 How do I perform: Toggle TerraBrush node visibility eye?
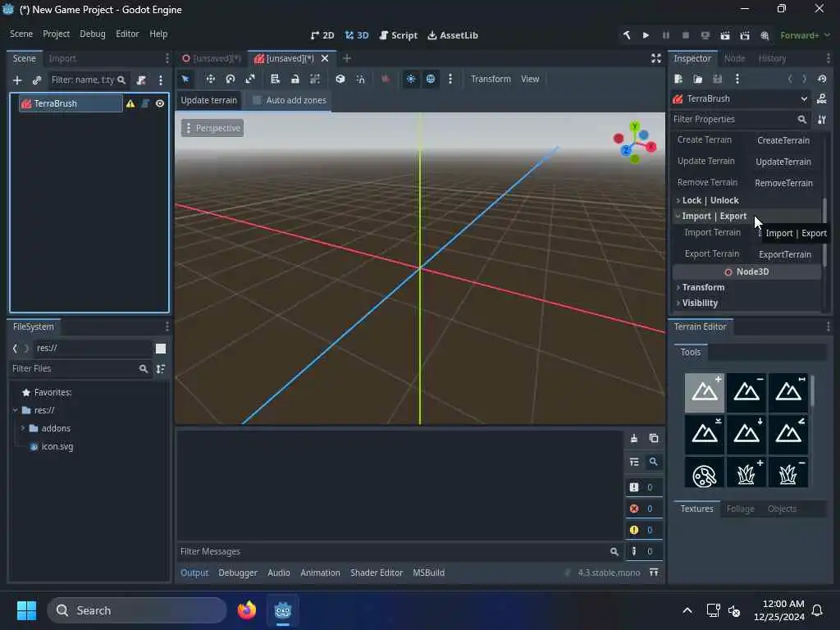click(x=160, y=103)
